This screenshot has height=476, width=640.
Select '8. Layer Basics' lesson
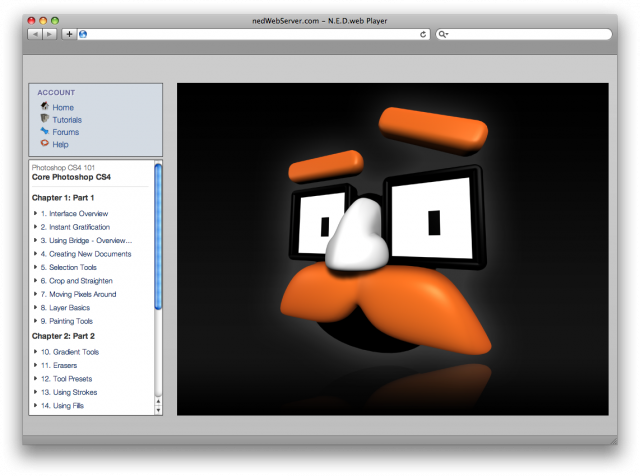[65, 308]
